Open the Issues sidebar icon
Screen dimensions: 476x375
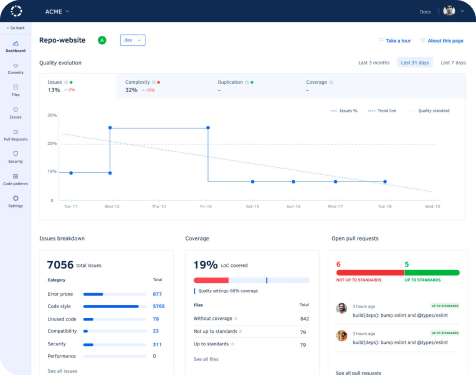[x=16, y=109]
